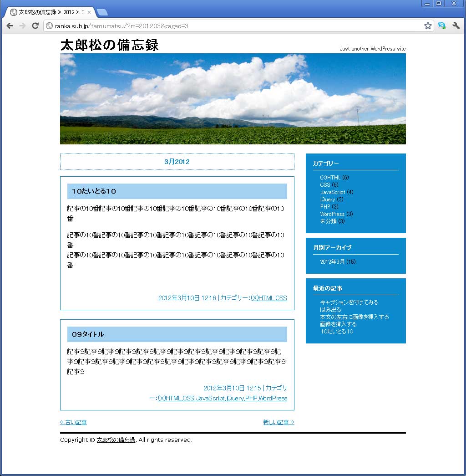Open the 10たいとる10 post title
The height and width of the screenshot is (476, 466).
pos(94,191)
